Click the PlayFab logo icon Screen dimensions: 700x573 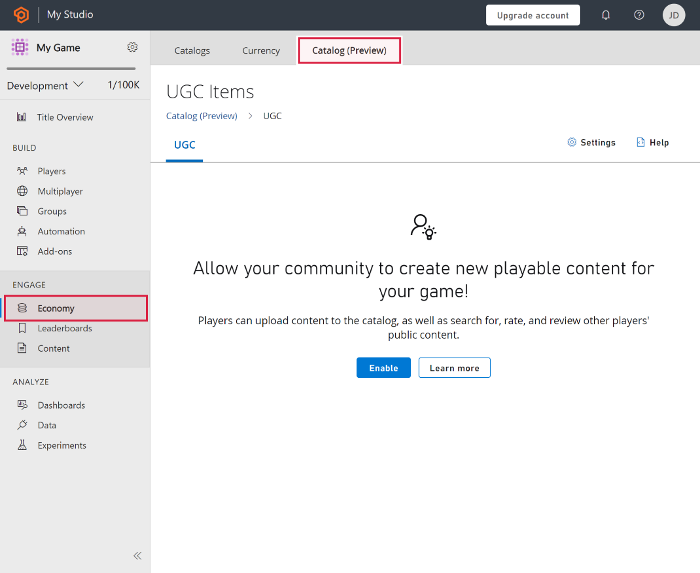(20, 15)
